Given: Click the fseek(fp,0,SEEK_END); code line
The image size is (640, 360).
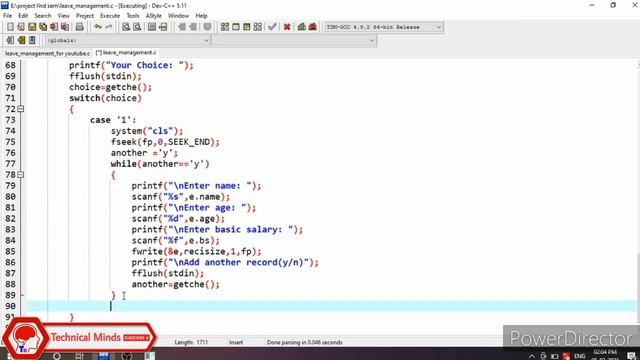Looking at the screenshot, I should tap(165, 142).
